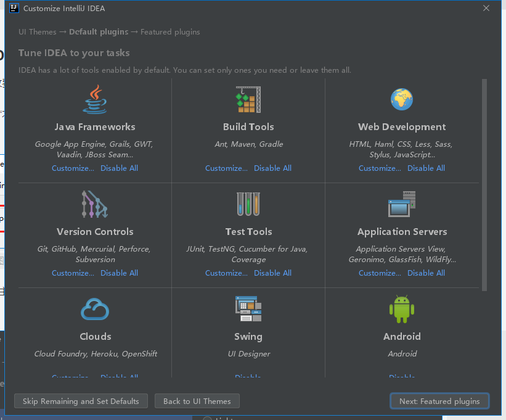Select Default plugins breadcrumb step

99,32
